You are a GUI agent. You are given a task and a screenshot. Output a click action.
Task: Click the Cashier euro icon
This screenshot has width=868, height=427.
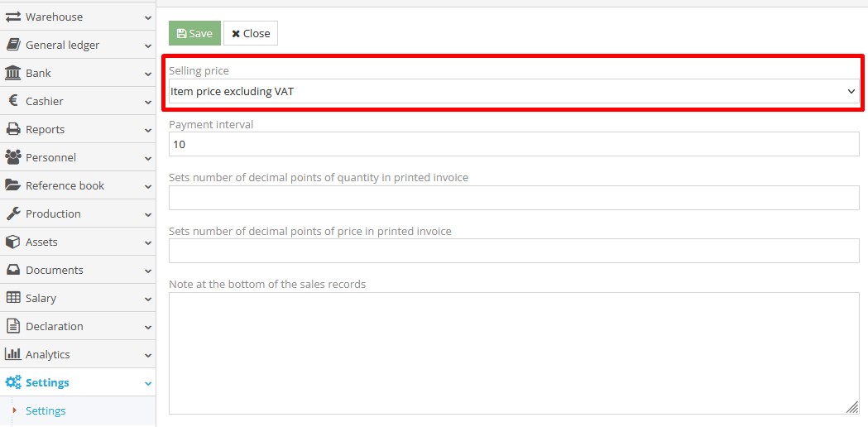(13, 101)
